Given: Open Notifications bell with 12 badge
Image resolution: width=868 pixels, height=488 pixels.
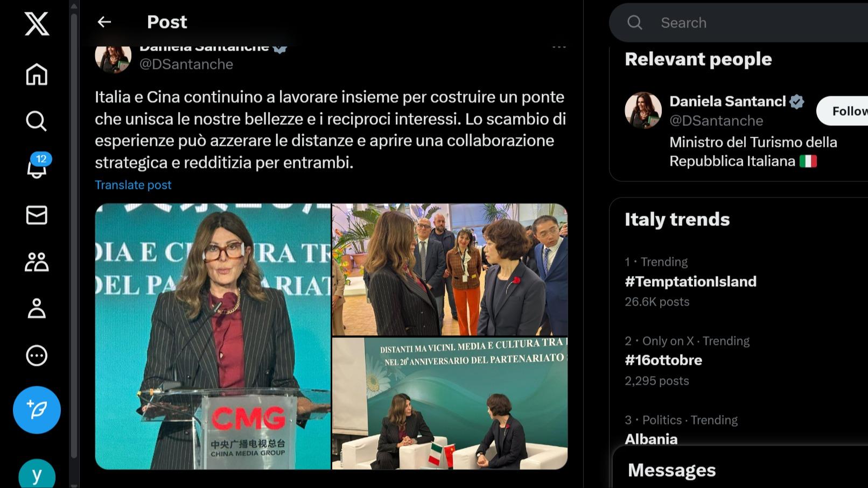Looking at the screenshot, I should [x=37, y=167].
